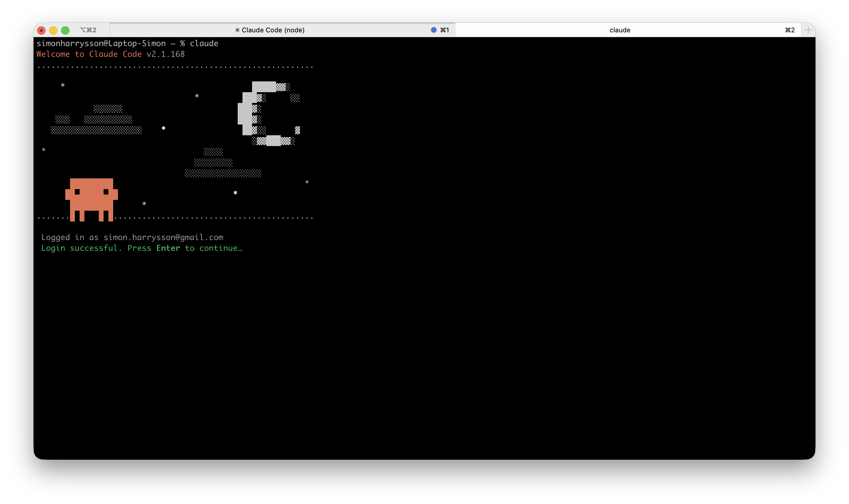Click the blue activity dot on first tab
Image resolution: width=849 pixels, height=504 pixels.
(x=434, y=30)
